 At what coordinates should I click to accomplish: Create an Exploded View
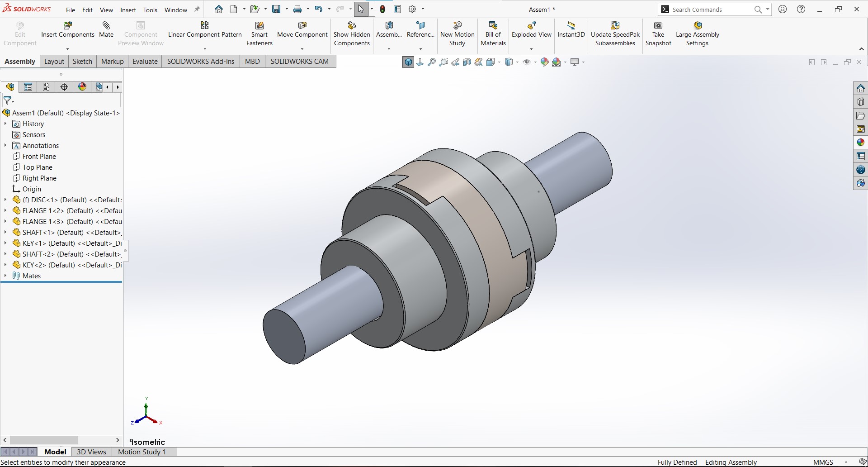(532, 30)
